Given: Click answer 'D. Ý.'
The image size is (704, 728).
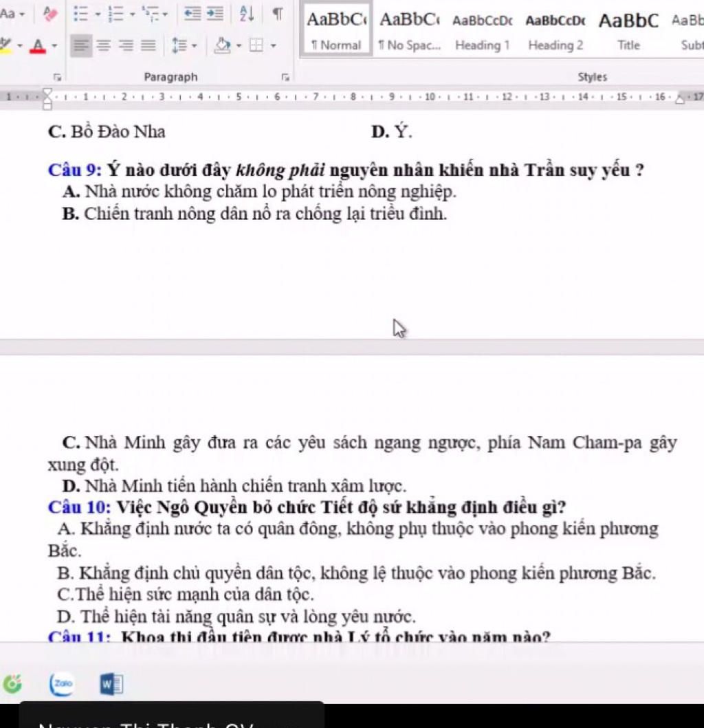Looking at the screenshot, I should (391, 132).
